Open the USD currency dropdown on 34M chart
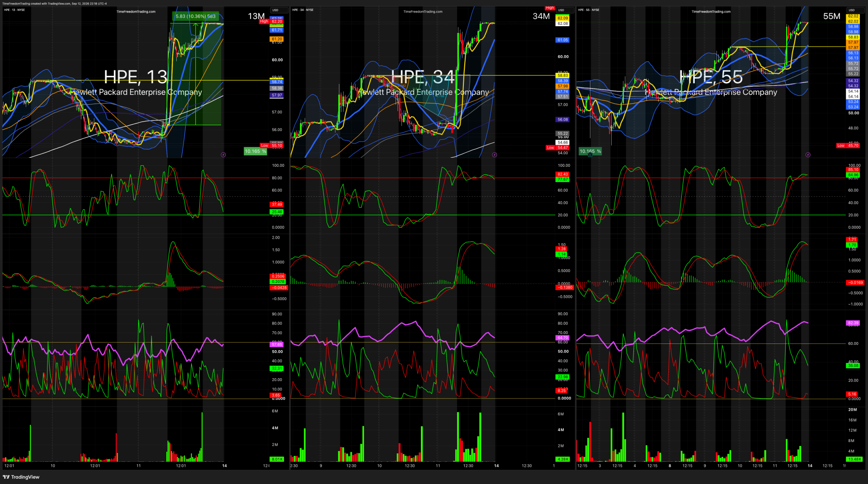Viewport: 868px width, 484px height. pos(561,10)
